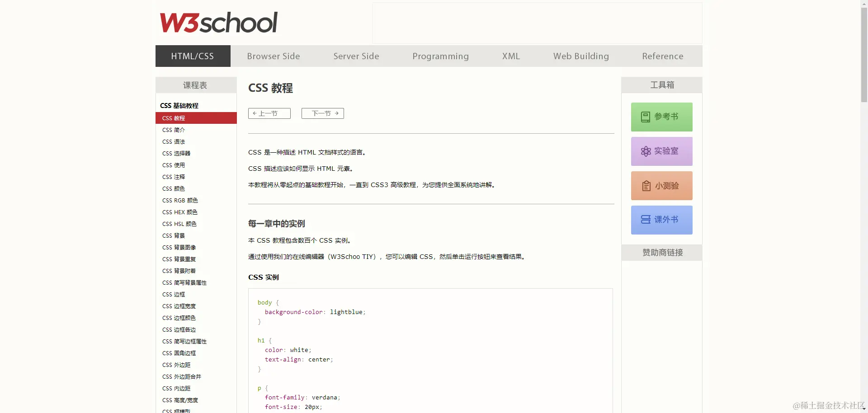Click the book icon on 参考书
Viewport: 868px width, 413px height.
click(x=646, y=117)
